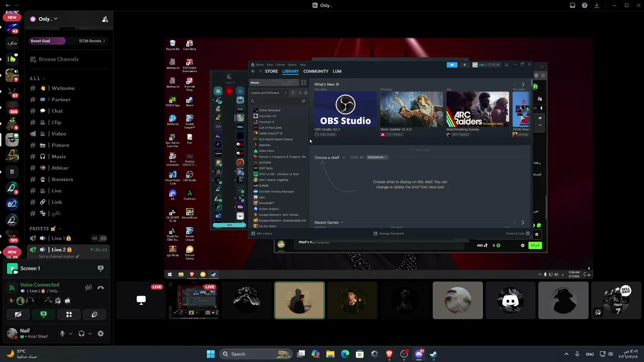The image size is (644, 362).
Task: Show hidden system tray icons
Action: [566, 354]
